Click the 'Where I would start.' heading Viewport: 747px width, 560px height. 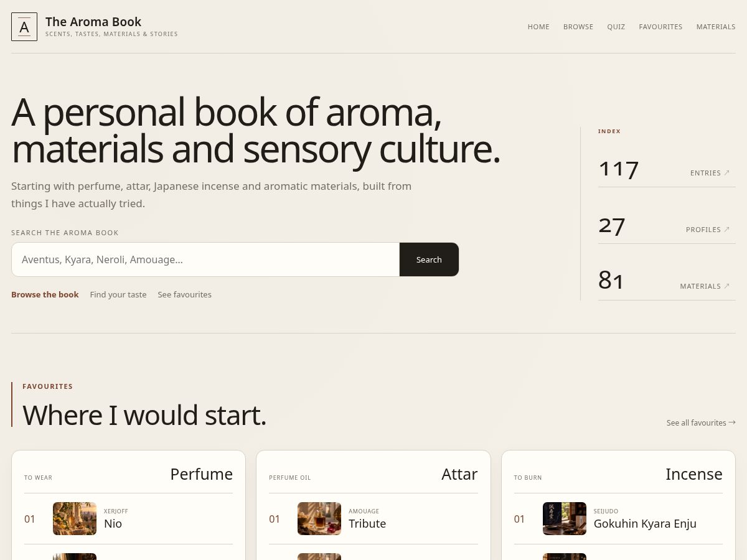point(144,415)
